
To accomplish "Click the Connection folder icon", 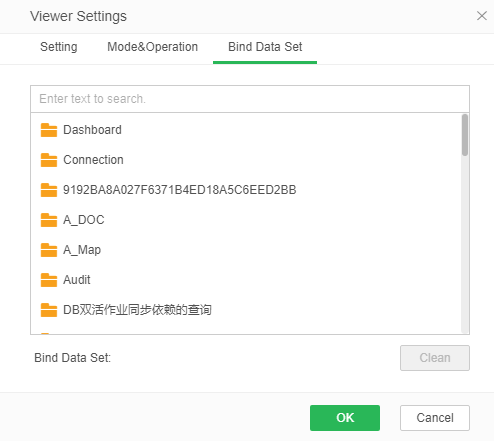I will pos(49,160).
